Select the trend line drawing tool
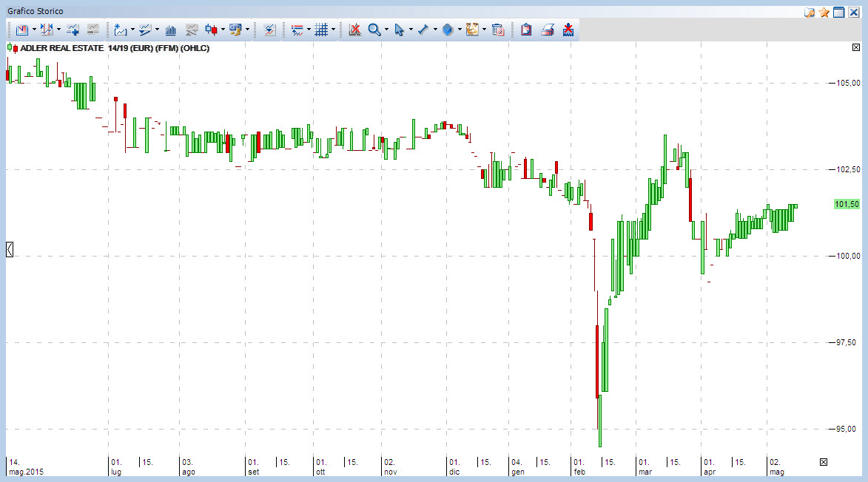 click(423, 30)
